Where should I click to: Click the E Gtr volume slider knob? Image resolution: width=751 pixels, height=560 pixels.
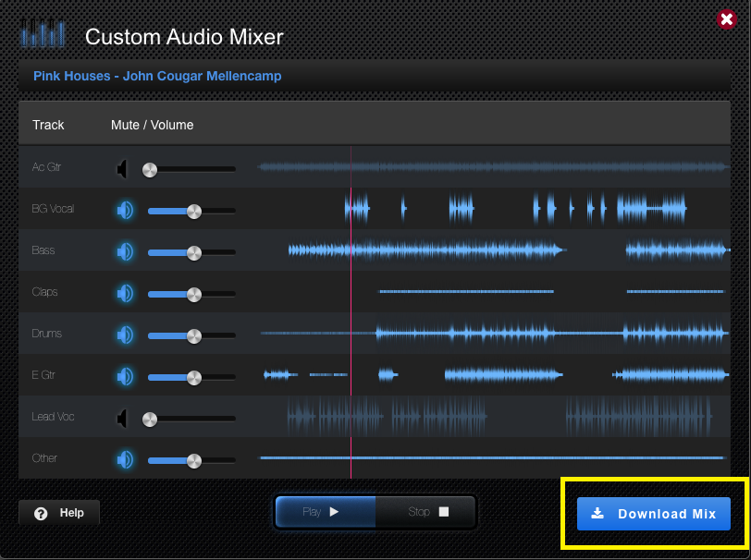click(x=194, y=378)
